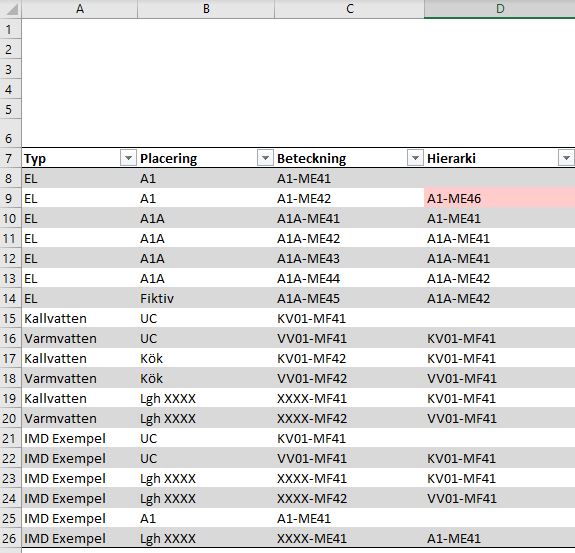This screenshot has height=553, width=575.
Task: Click the Placering header cell
Action: 206,158
